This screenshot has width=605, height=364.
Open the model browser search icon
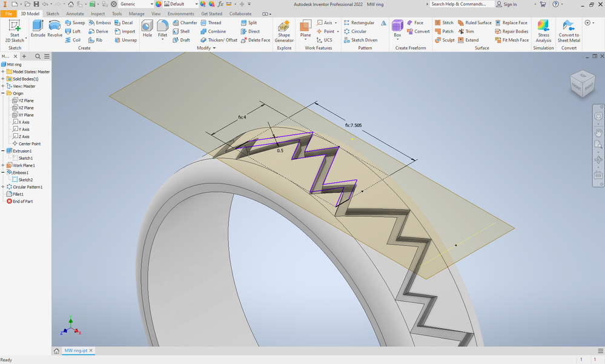38,56
